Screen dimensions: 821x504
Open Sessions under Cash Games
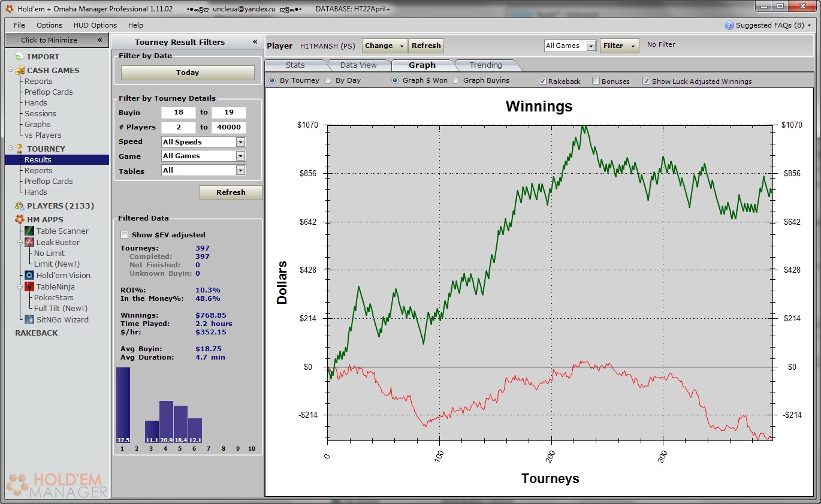pyautogui.click(x=40, y=113)
